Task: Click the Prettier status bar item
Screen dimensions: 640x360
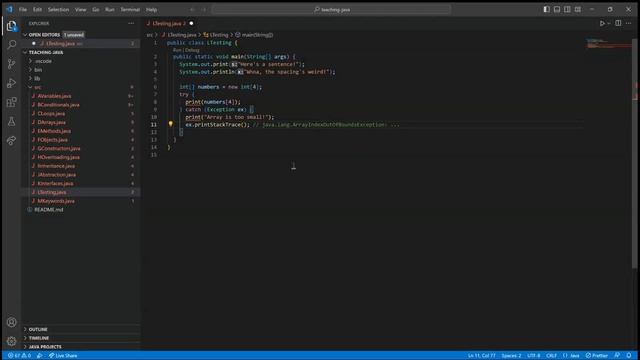Action: point(597,356)
